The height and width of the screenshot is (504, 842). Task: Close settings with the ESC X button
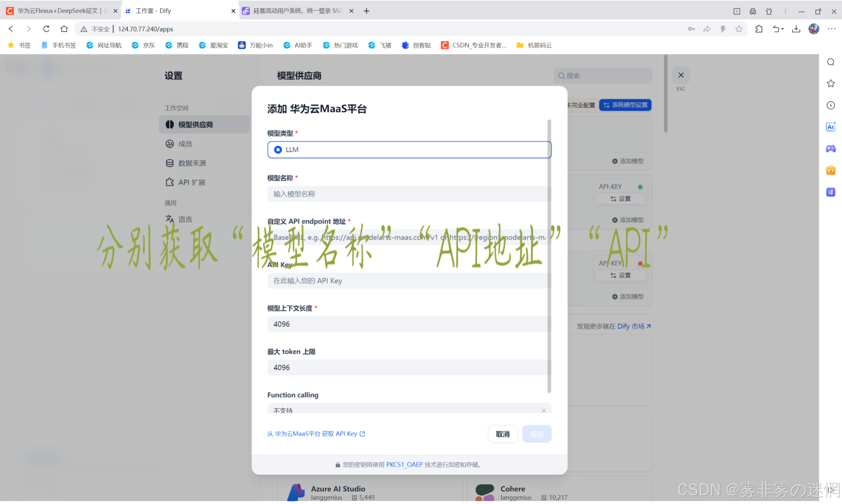pos(681,75)
